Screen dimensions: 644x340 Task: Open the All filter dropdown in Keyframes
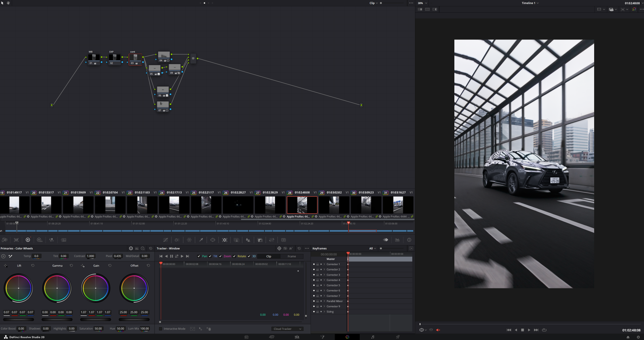tap(372, 248)
